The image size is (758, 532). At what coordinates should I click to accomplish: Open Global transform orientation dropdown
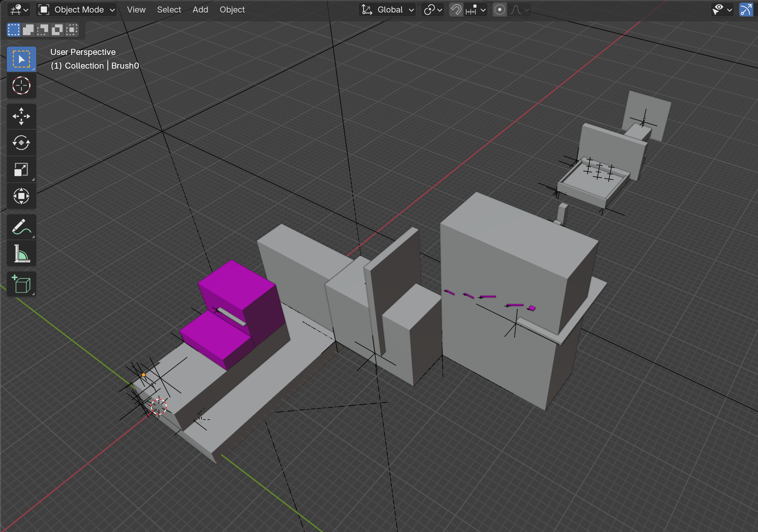point(388,10)
